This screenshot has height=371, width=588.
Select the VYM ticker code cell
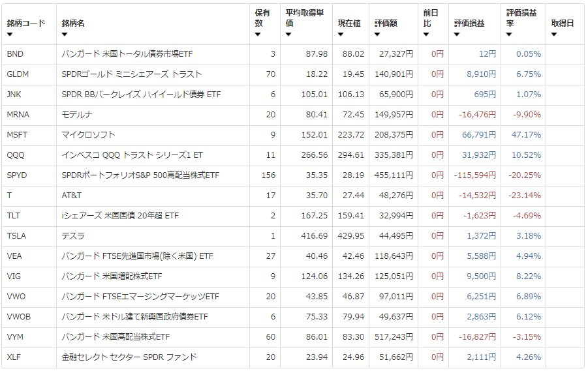point(29,338)
